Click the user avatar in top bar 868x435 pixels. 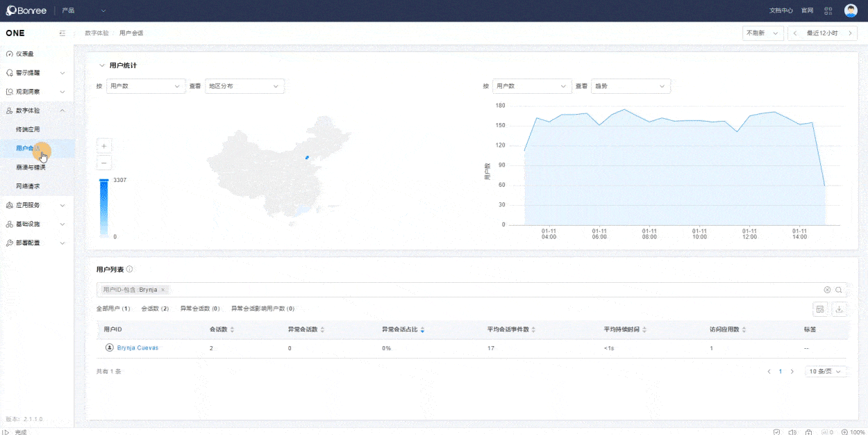tap(850, 10)
